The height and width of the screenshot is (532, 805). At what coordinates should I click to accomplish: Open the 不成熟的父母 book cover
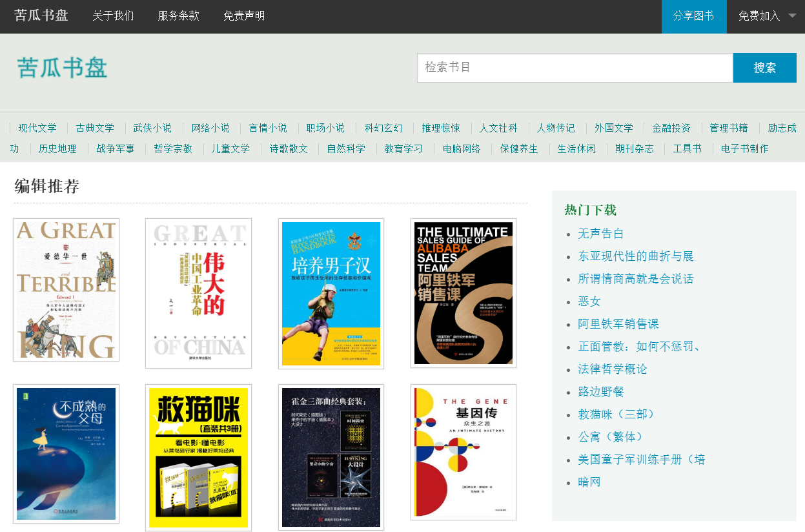(x=66, y=454)
